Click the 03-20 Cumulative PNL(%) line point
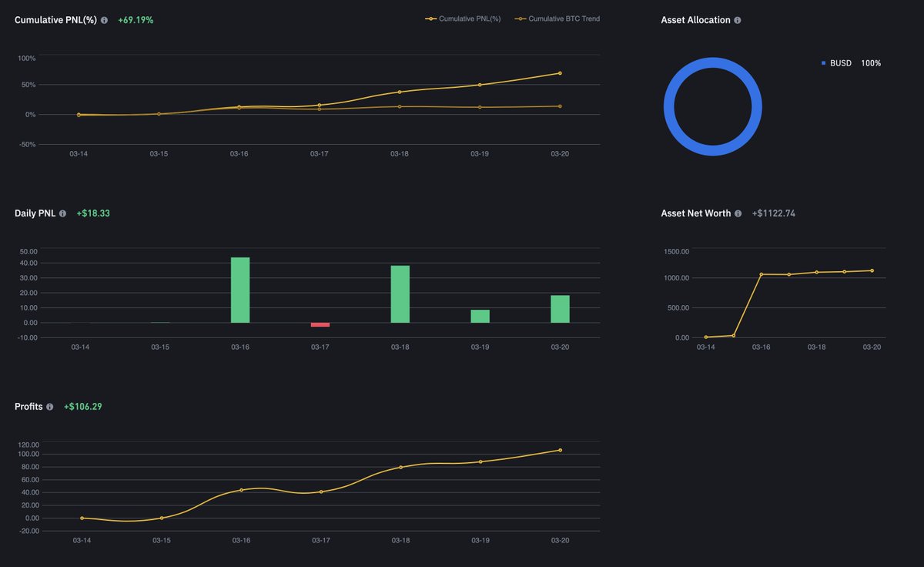 [560, 73]
